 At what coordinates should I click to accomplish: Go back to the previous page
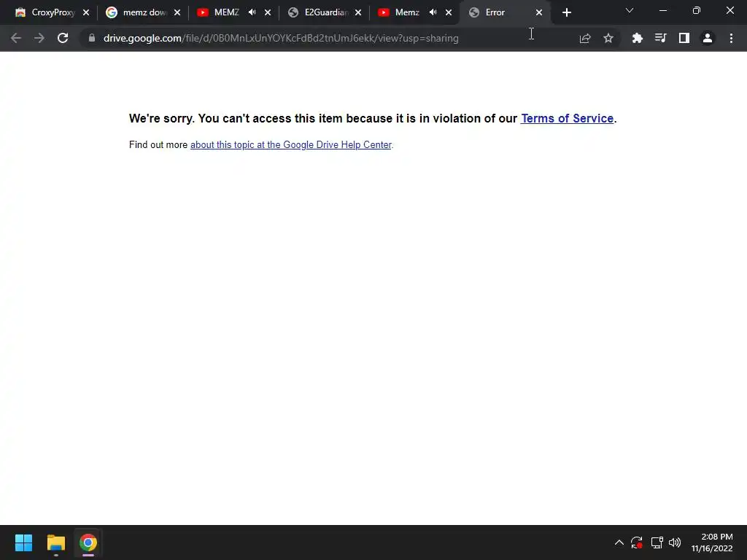pos(16,38)
